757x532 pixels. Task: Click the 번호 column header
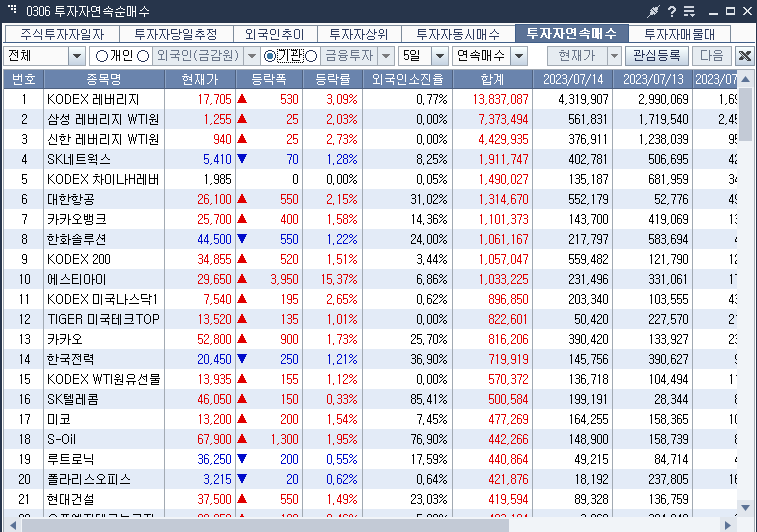point(24,79)
